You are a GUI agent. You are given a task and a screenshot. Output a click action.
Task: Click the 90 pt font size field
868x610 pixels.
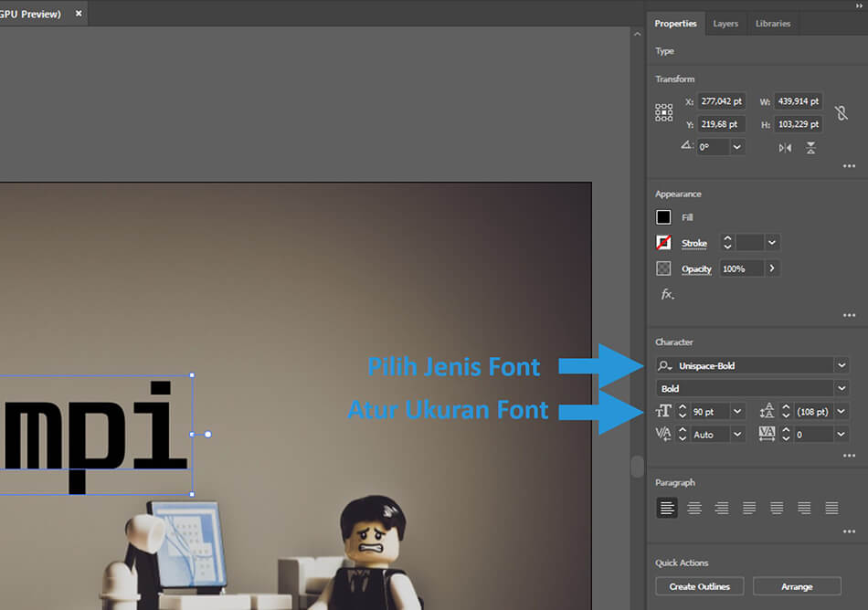pyautogui.click(x=710, y=412)
